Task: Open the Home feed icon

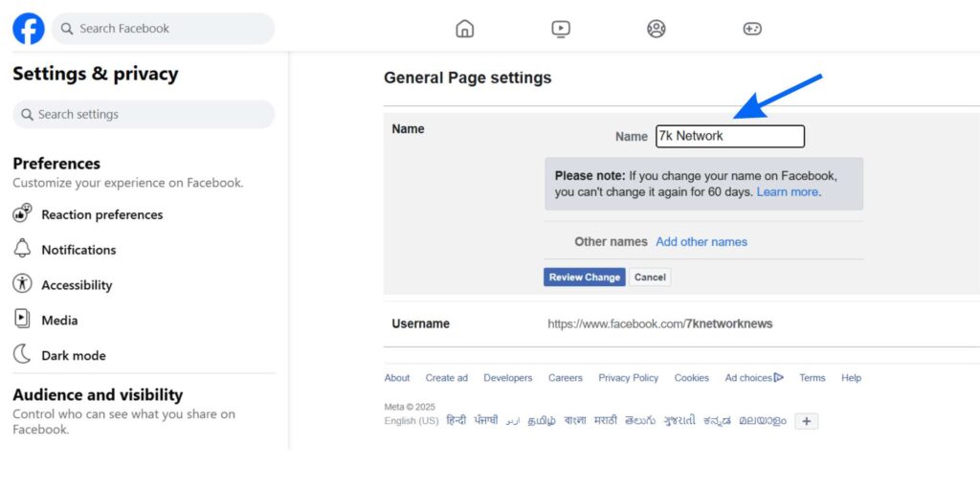Action: (464, 29)
